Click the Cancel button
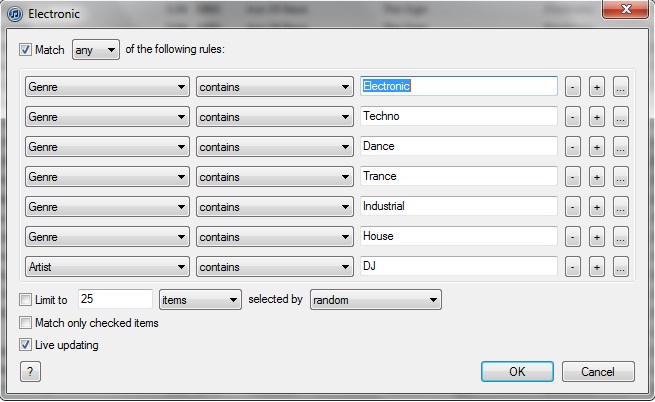 (598, 372)
